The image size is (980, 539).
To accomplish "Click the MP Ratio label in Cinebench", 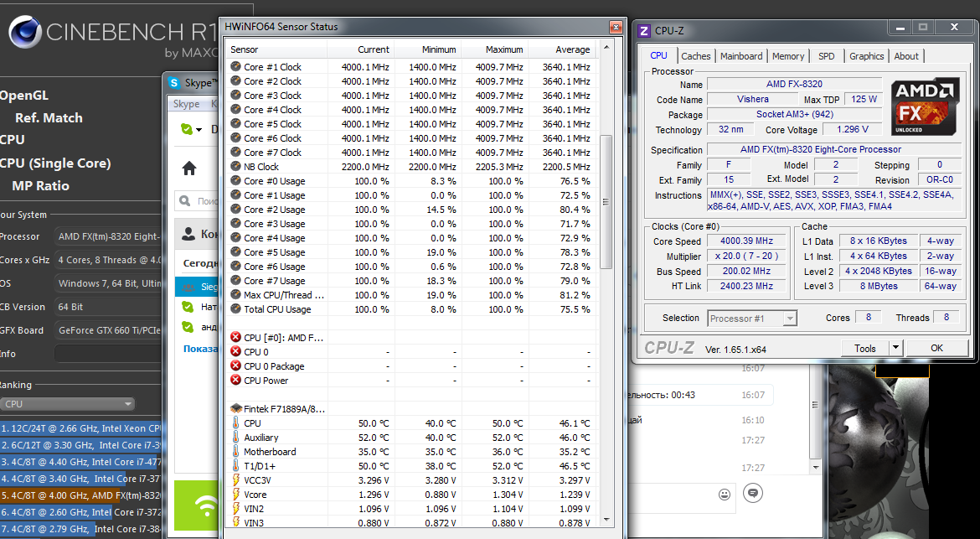I will click(x=41, y=186).
